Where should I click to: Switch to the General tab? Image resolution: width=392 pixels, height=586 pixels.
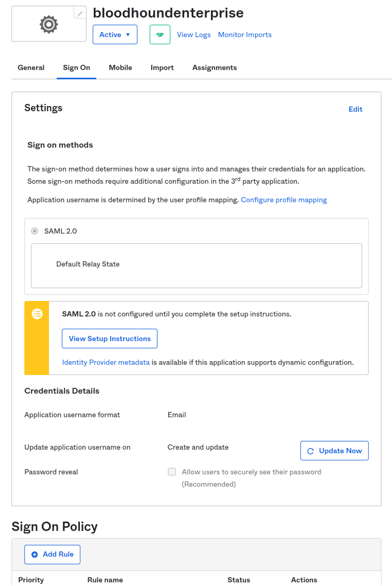pos(31,68)
